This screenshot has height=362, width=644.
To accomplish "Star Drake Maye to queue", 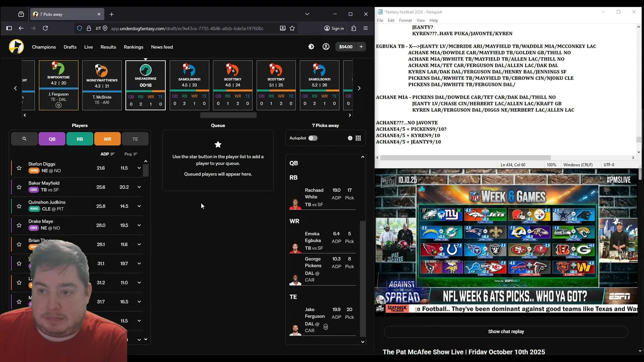I will (x=19, y=225).
